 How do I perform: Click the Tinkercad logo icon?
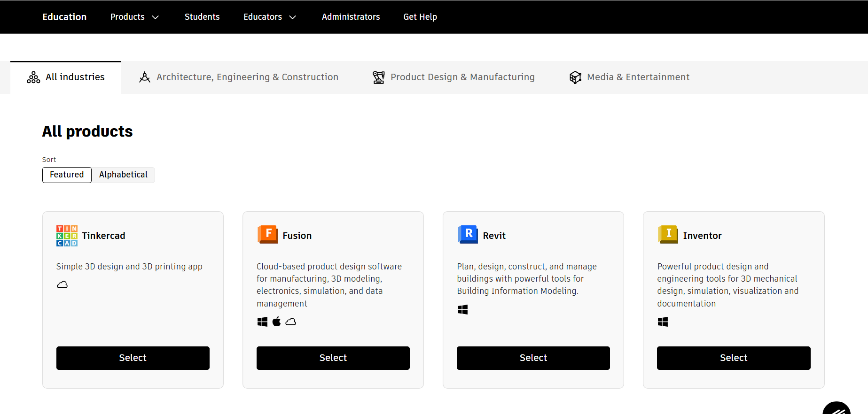[x=67, y=236]
